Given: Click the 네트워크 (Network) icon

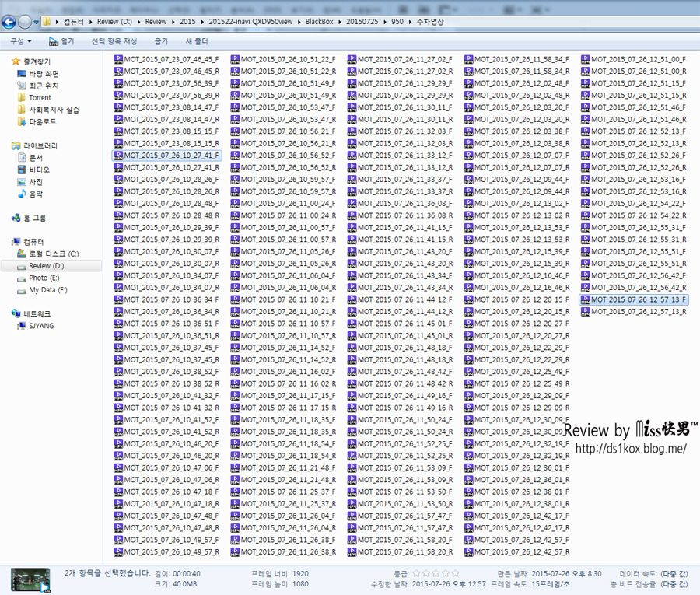Looking at the screenshot, I should pyautogui.click(x=16, y=313).
